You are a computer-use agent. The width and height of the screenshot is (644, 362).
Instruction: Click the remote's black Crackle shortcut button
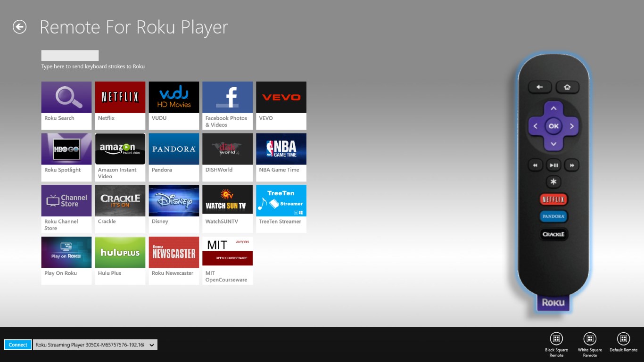pyautogui.click(x=553, y=234)
